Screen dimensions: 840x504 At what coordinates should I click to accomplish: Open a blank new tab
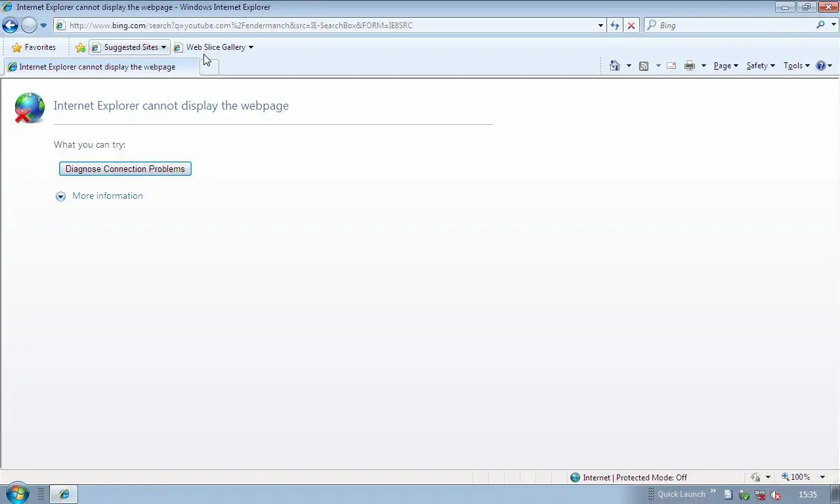[209, 67]
